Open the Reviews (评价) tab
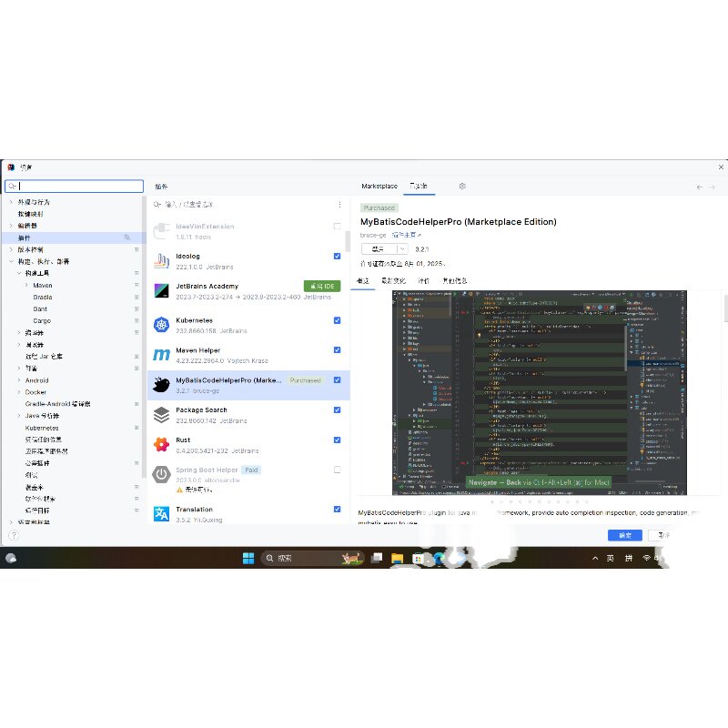The image size is (728, 728). point(423,281)
